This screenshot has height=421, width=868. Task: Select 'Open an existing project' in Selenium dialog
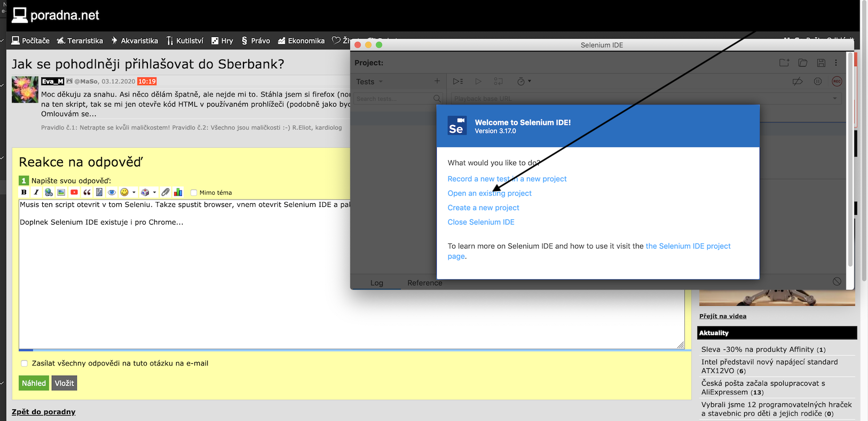click(x=490, y=193)
